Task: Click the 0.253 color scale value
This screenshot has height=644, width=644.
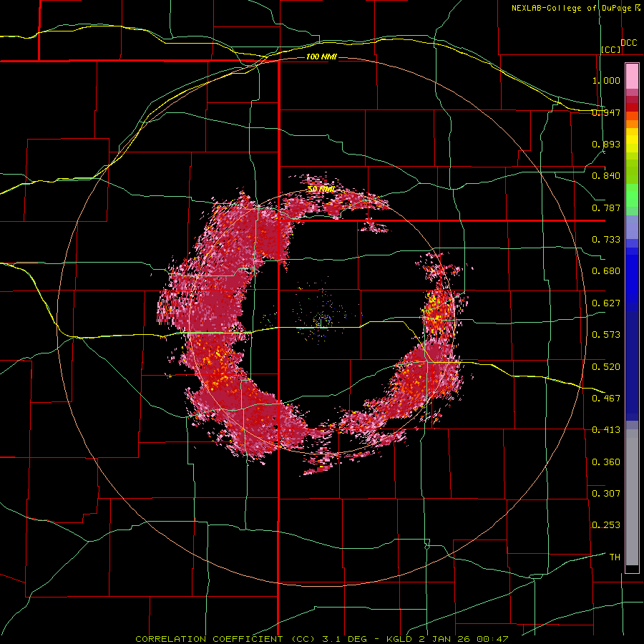Action: [606, 525]
